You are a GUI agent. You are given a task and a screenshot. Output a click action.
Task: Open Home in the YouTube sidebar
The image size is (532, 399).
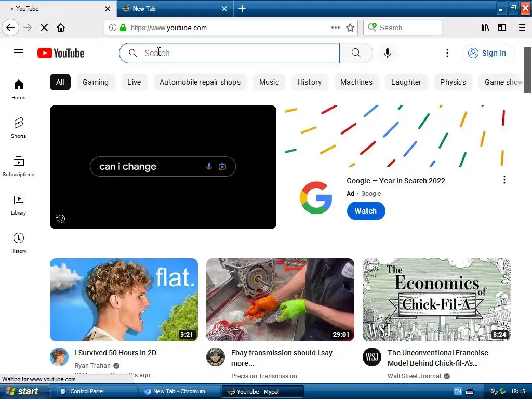coord(18,89)
